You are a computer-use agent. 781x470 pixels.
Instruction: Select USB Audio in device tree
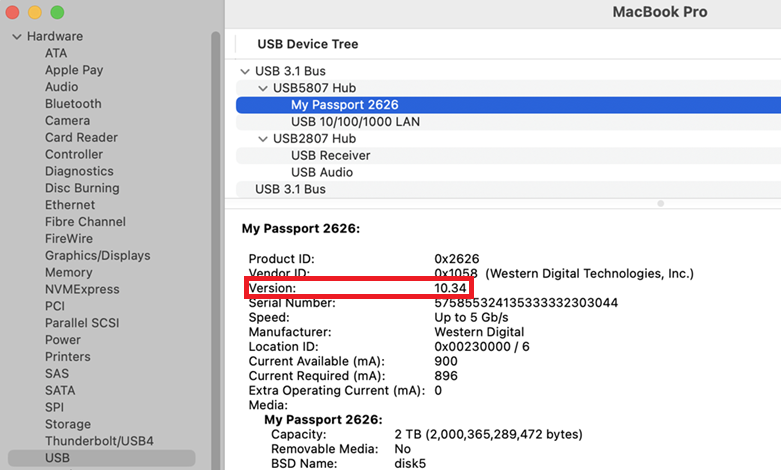[x=322, y=172]
